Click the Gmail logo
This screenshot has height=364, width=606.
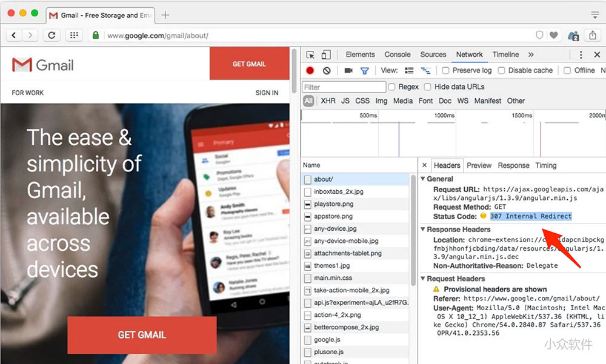pos(42,65)
